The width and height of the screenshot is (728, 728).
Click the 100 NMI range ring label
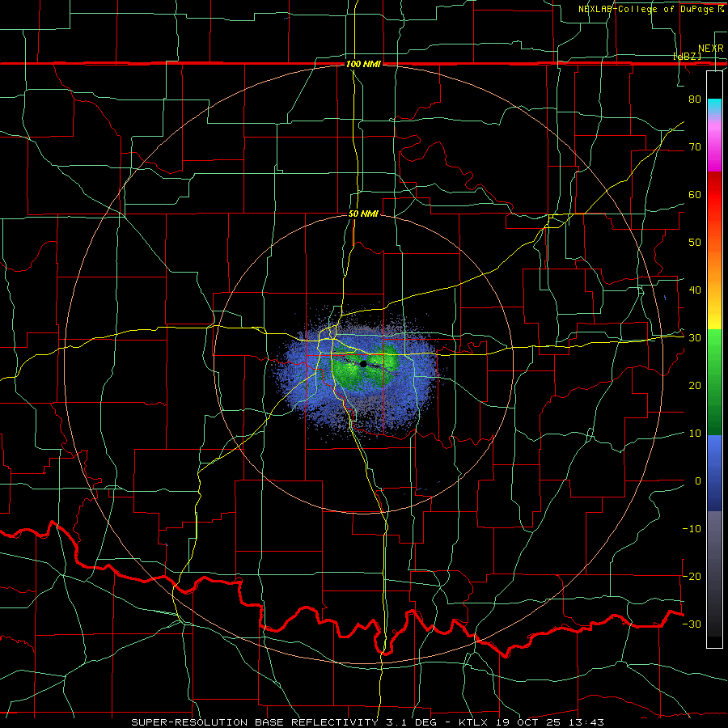(x=363, y=64)
